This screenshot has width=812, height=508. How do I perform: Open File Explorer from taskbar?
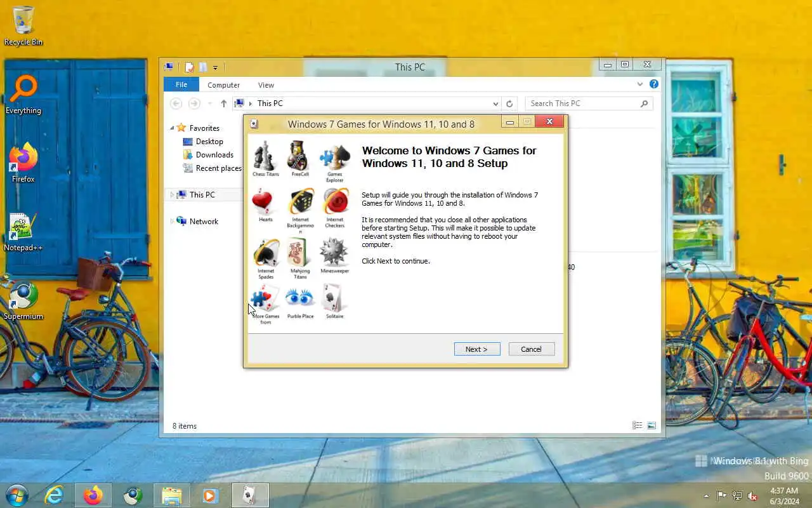point(172,495)
